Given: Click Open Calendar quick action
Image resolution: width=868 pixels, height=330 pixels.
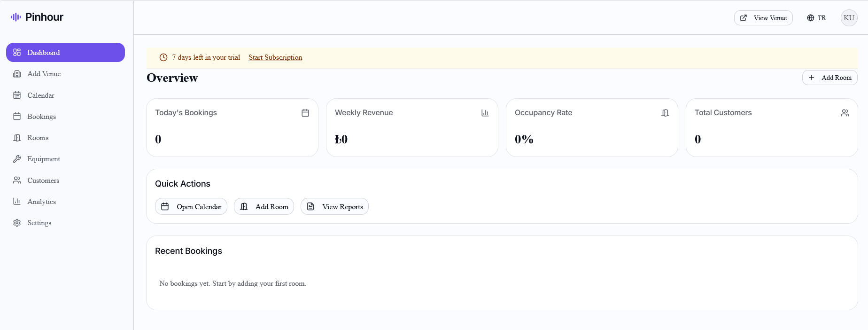Looking at the screenshot, I should [191, 206].
